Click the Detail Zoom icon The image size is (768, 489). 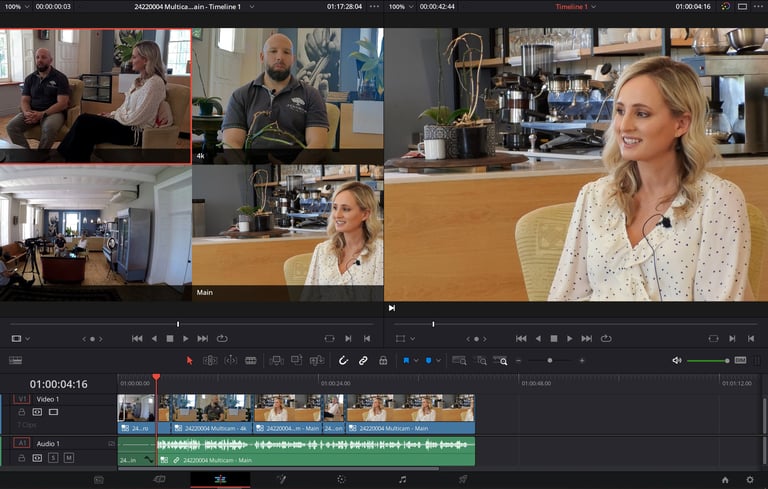coord(481,361)
